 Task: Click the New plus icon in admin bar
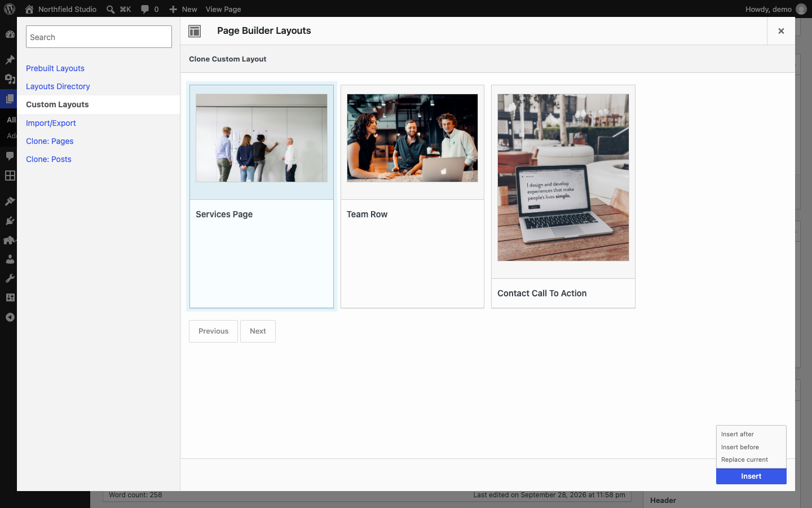click(173, 9)
